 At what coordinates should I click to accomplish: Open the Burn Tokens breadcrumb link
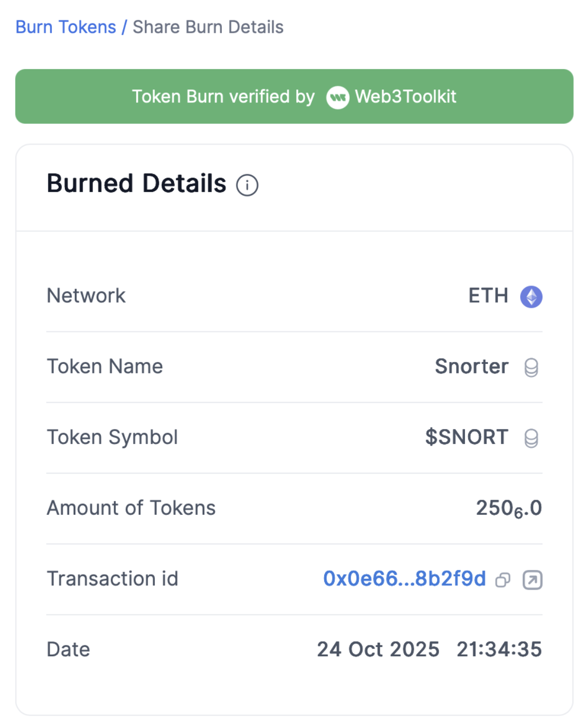[65, 27]
